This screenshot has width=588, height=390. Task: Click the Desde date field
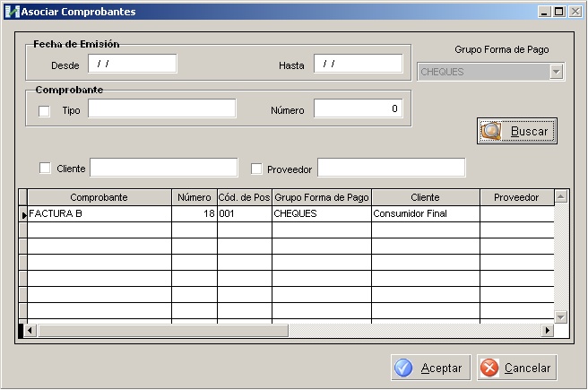[x=132, y=65]
